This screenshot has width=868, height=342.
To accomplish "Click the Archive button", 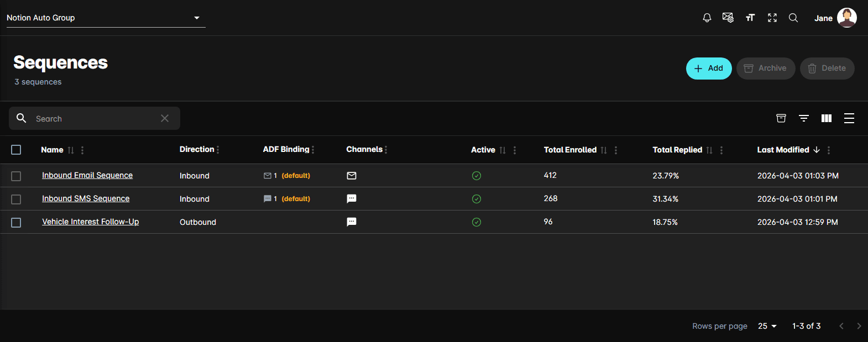I will [x=766, y=69].
